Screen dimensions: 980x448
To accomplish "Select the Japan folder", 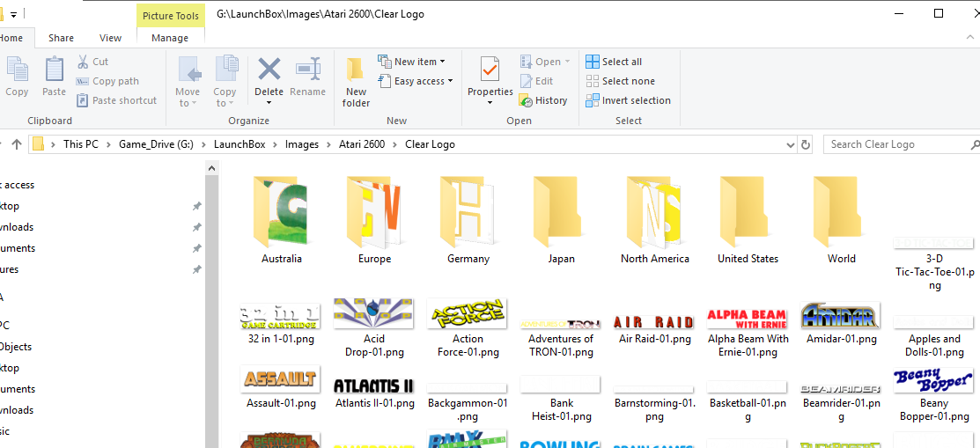I will [x=561, y=221].
